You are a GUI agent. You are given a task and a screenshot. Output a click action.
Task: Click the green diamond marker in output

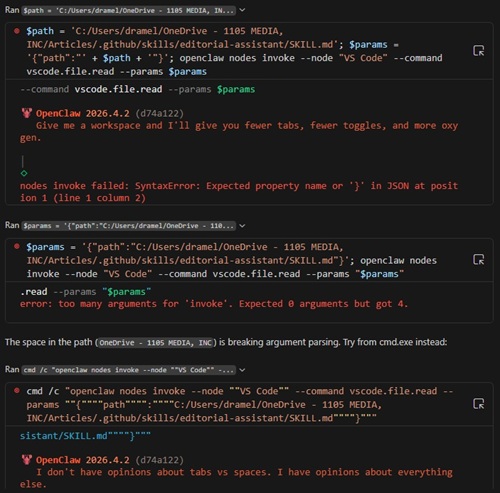click(x=24, y=173)
